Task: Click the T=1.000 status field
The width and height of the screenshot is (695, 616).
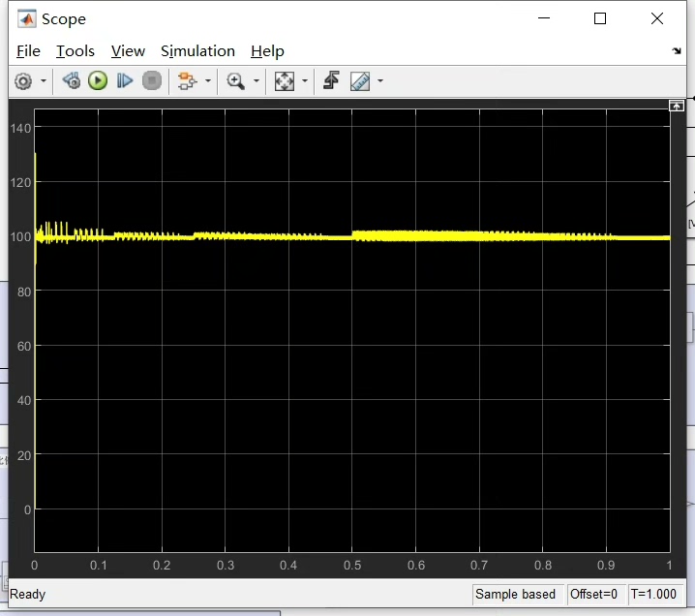Action: click(x=653, y=595)
